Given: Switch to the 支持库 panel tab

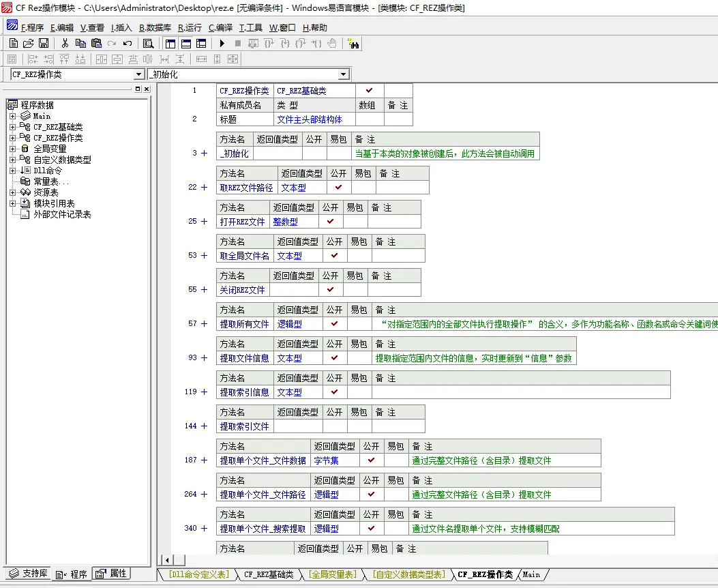Looking at the screenshot, I should [x=28, y=574].
